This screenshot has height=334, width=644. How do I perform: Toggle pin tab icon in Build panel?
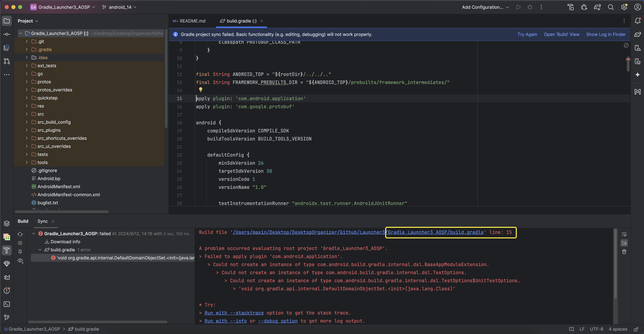tap(20, 252)
